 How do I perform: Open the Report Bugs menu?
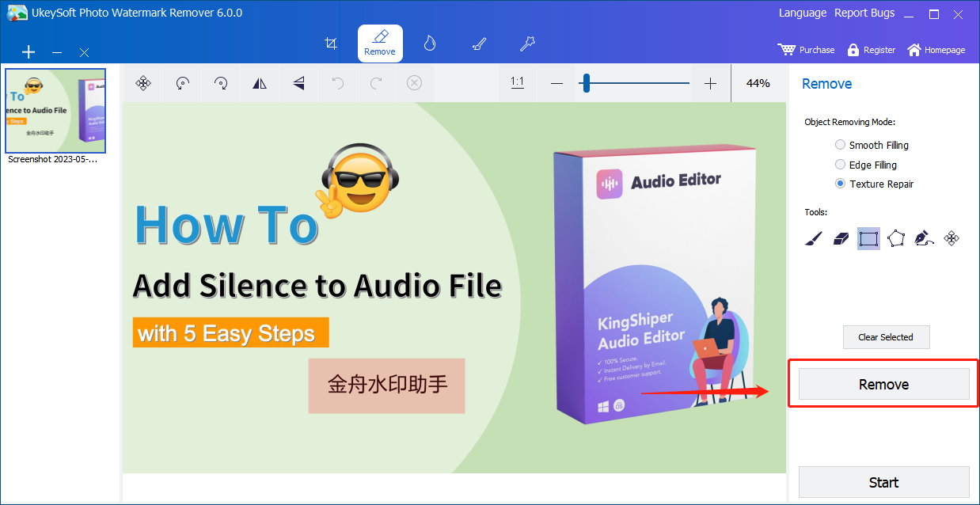tap(864, 13)
